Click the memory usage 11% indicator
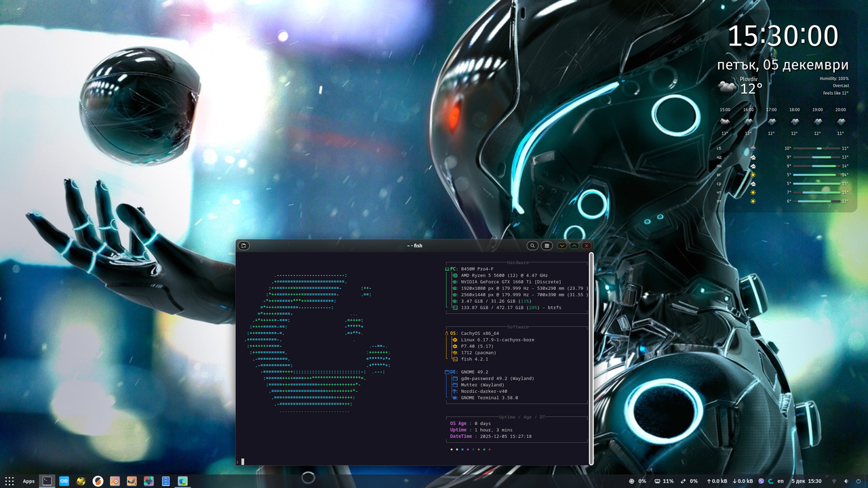The width and height of the screenshot is (868, 488). [664, 481]
